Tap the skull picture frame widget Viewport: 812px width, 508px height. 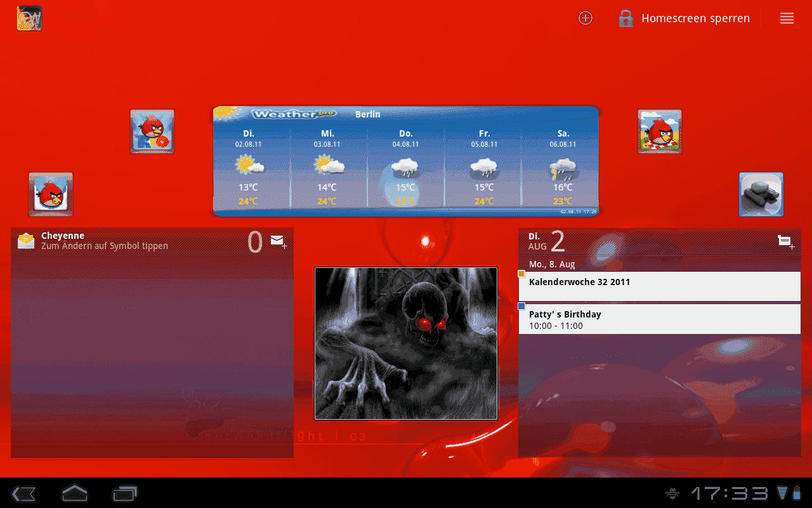click(406, 343)
